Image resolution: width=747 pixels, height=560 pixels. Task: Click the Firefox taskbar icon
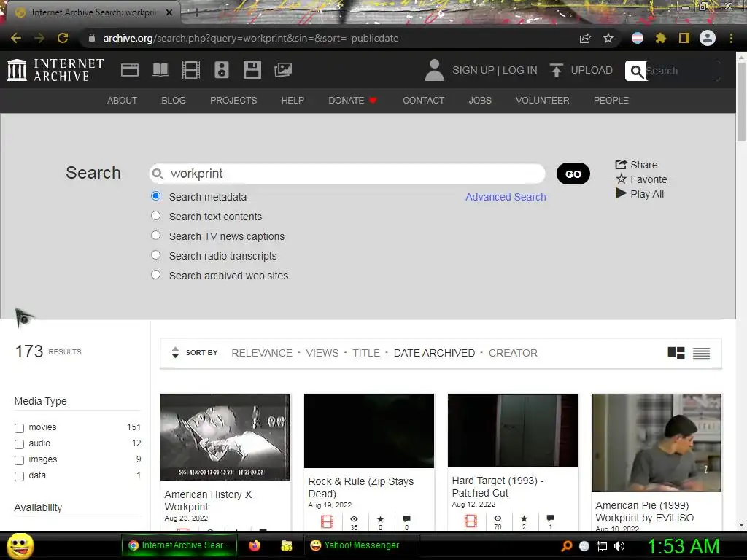[x=255, y=545]
